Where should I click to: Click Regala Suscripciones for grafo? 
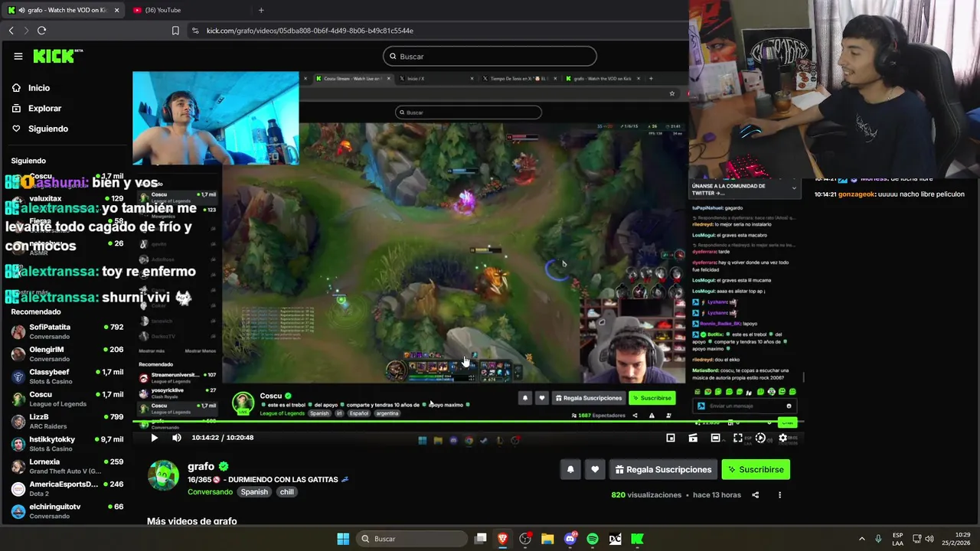coord(663,469)
